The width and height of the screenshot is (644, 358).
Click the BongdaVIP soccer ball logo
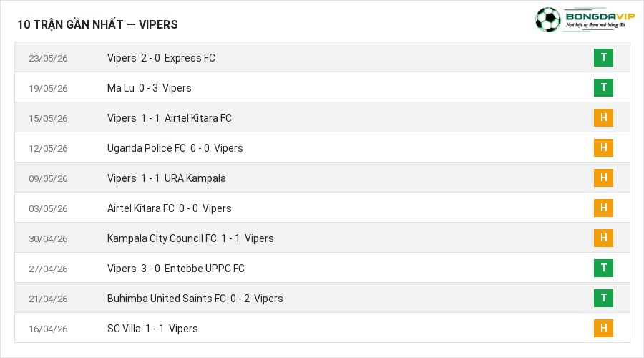(547, 19)
